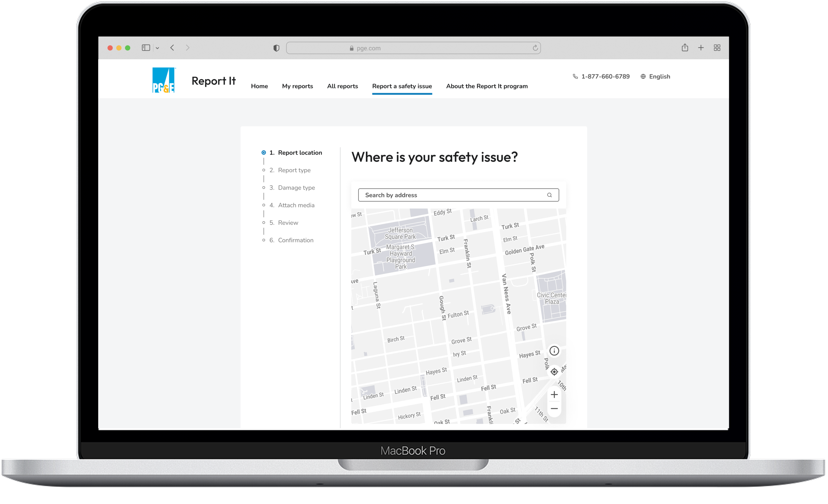The image size is (828, 504).
Task: Open the browser share icon
Action: 685,47
